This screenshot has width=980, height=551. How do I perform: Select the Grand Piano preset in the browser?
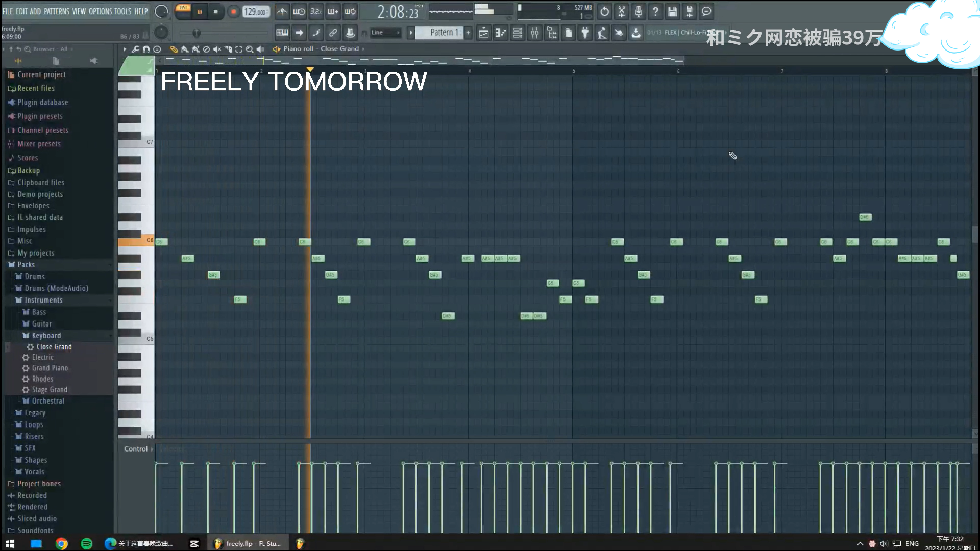point(50,368)
